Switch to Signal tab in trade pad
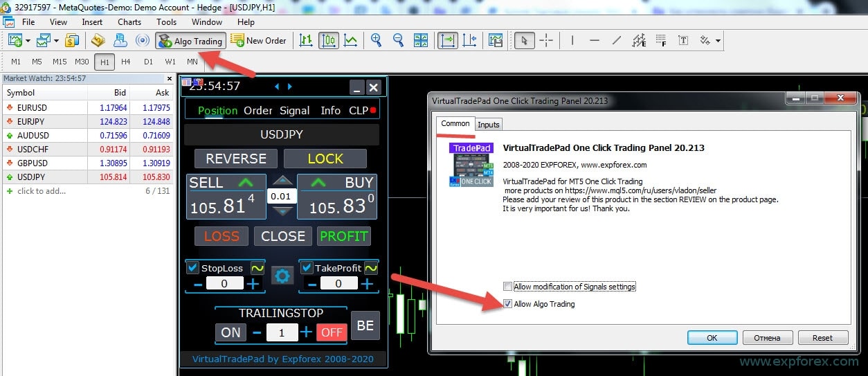This screenshot has width=868, height=376. point(295,110)
